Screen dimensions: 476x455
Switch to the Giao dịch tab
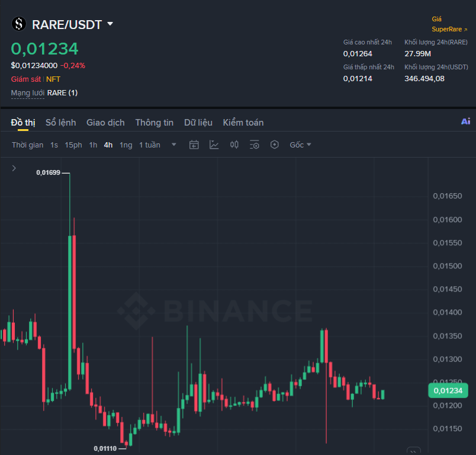[x=105, y=123]
